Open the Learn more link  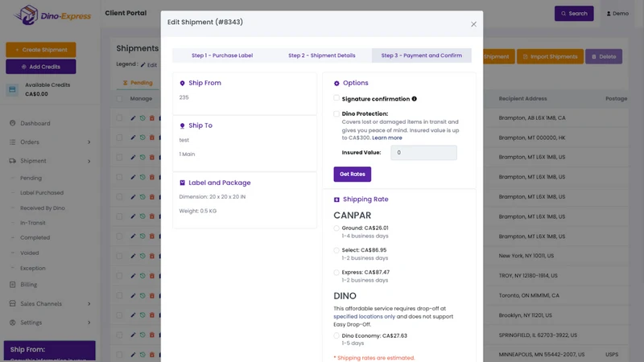tap(387, 138)
